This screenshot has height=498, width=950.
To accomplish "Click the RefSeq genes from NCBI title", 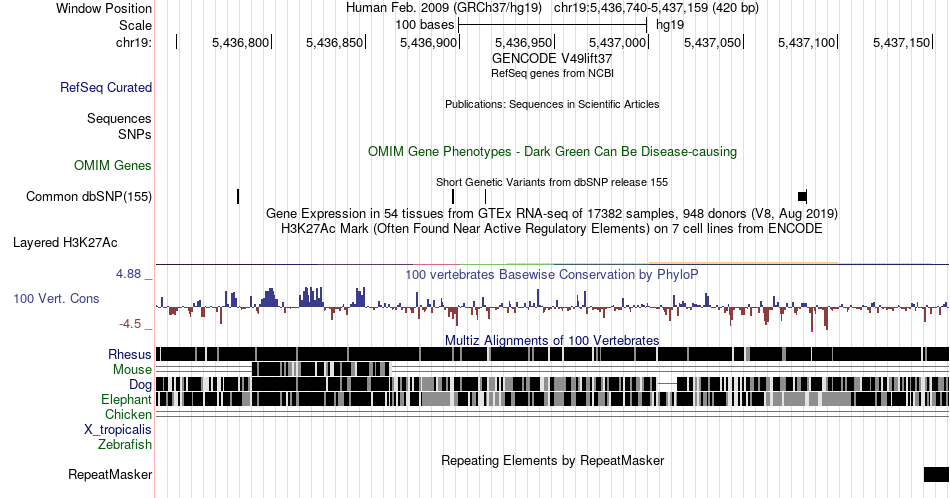I will coord(552,73).
